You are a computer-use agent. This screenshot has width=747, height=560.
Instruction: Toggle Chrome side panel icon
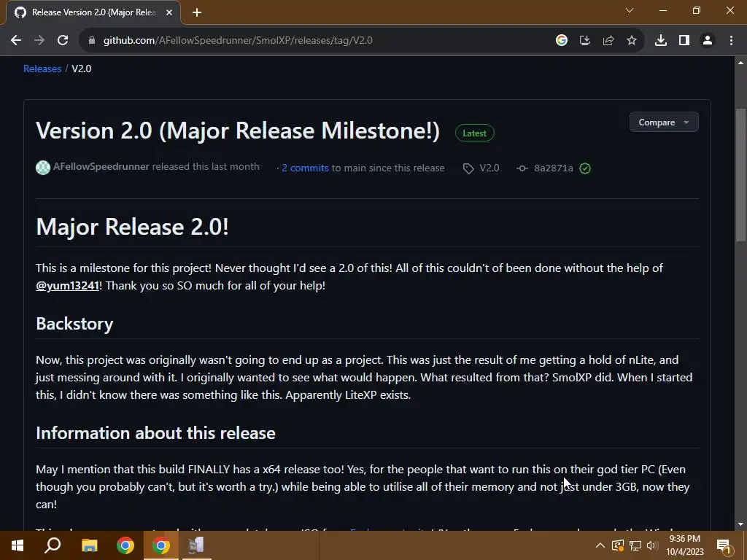684,41
